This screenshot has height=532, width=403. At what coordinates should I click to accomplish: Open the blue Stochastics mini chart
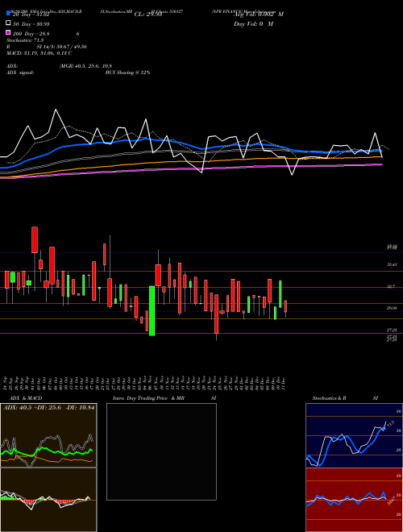coord(354,435)
